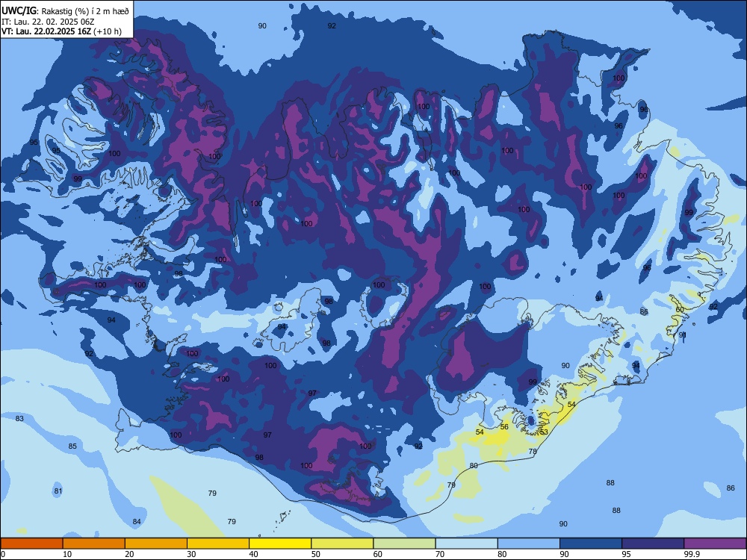Select the dark blue 90–95 legend swatch
Screen dimensions: 747x560
point(591,544)
